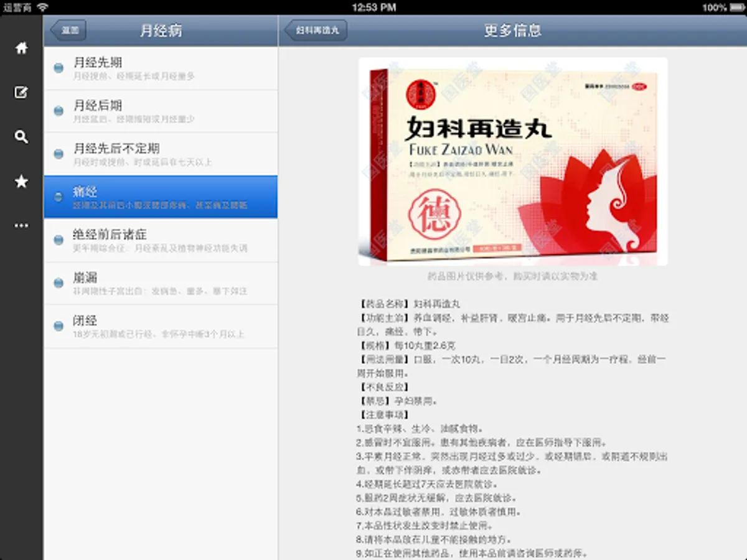This screenshot has height=560, width=747.
Task: Select the 崩漏 row
Action: click(x=161, y=283)
